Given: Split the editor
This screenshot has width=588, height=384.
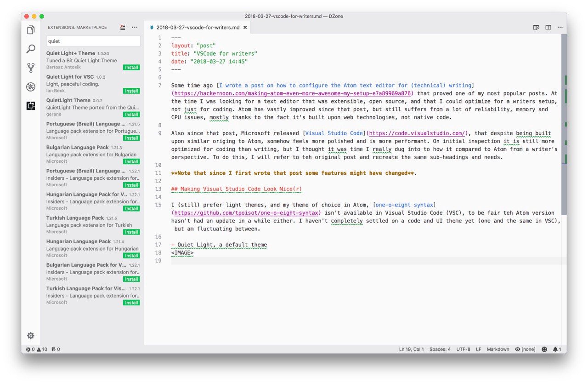Looking at the screenshot, I should tap(548, 28).
